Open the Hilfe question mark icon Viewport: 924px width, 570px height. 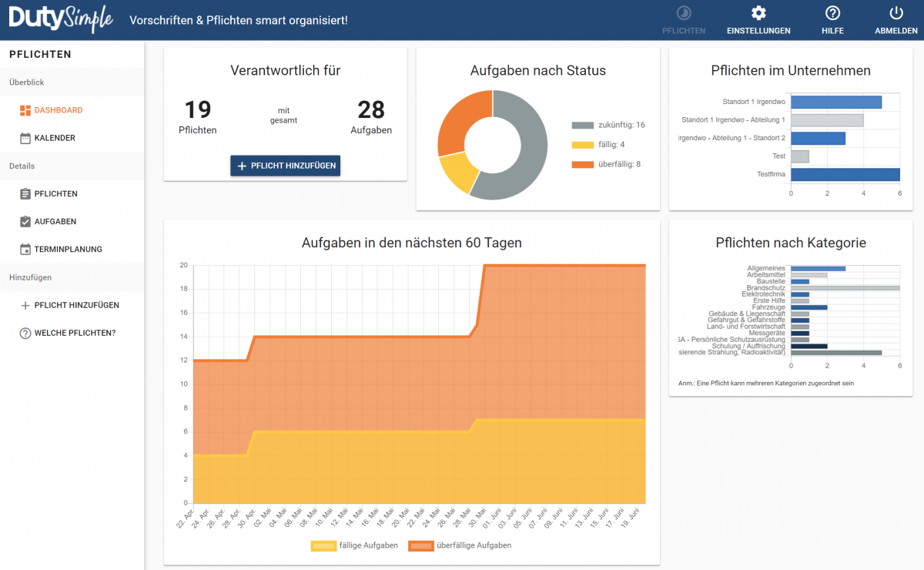832,13
